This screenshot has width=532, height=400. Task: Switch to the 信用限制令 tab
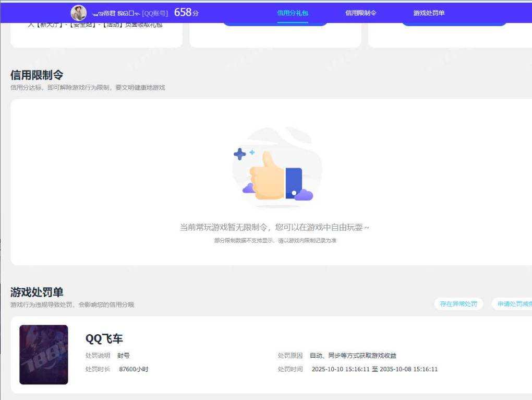tap(360, 13)
